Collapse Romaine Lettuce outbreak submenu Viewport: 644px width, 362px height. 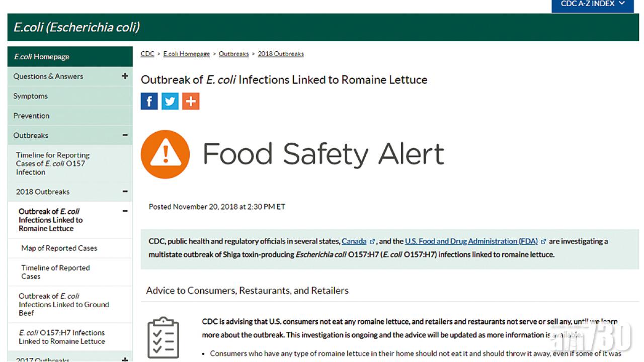[x=125, y=212]
